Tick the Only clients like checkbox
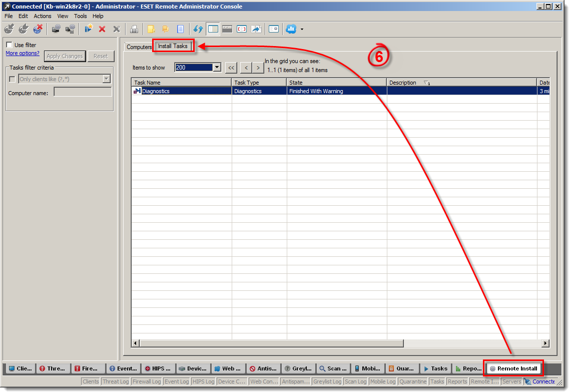The width and height of the screenshot is (569, 392). click(12, 79)
